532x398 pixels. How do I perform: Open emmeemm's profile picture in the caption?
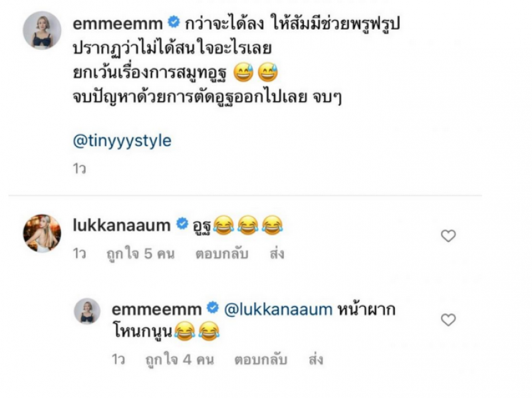point(42,31)
